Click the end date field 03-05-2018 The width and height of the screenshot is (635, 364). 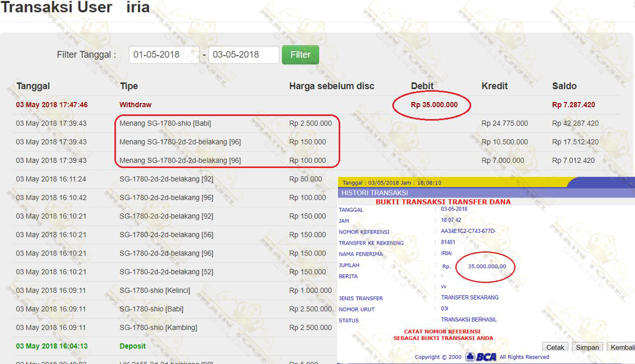pyautogui.click(x=243, y=55)
